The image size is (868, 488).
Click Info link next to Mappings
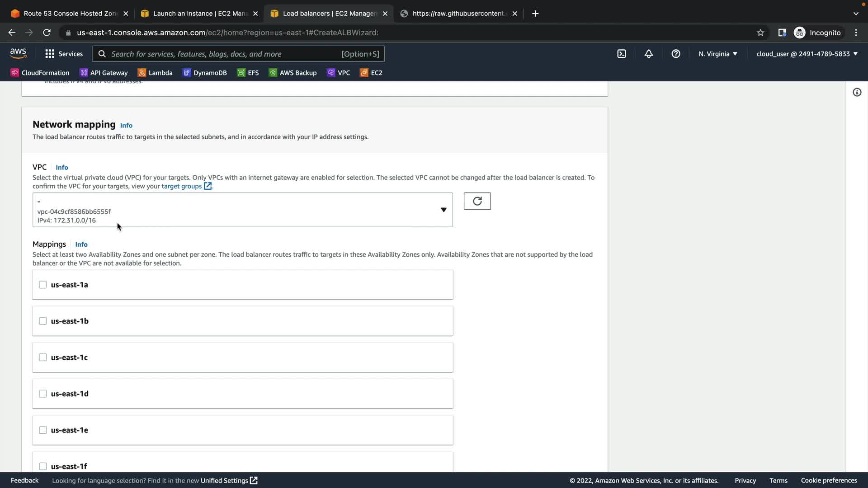click(x=81, y=244)
